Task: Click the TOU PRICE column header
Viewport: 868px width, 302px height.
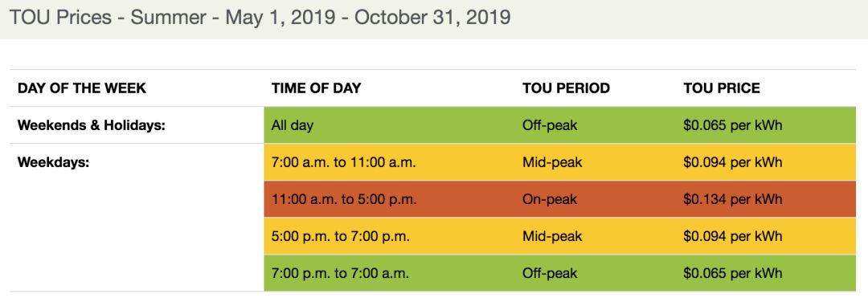Action: point(722,88)
